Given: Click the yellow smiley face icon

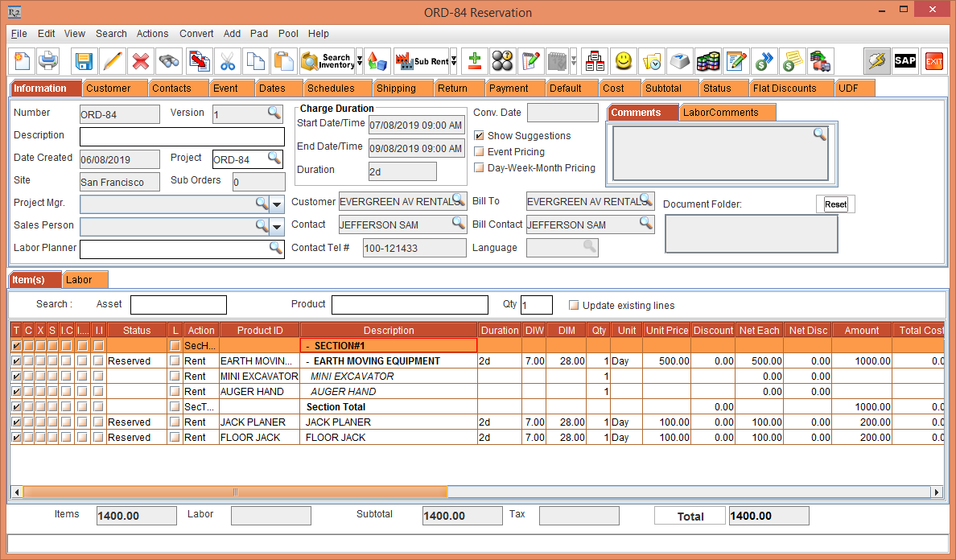Looking at the screenshot, I should (x=623, y=61).
